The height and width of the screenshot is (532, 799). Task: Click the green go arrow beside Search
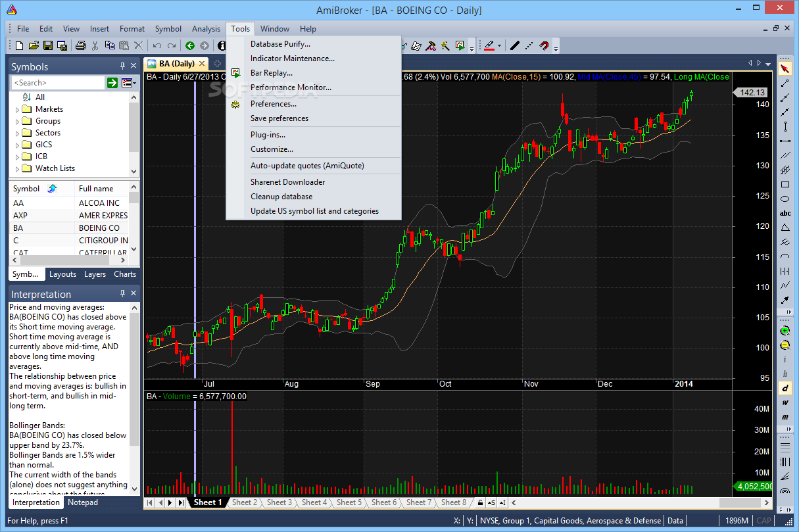112,83
